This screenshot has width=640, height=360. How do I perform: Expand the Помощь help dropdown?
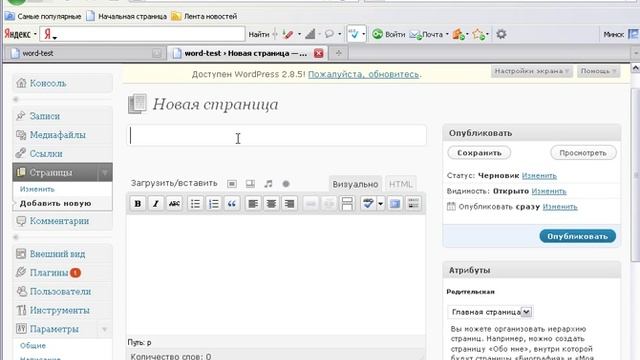tap(598, 71)
